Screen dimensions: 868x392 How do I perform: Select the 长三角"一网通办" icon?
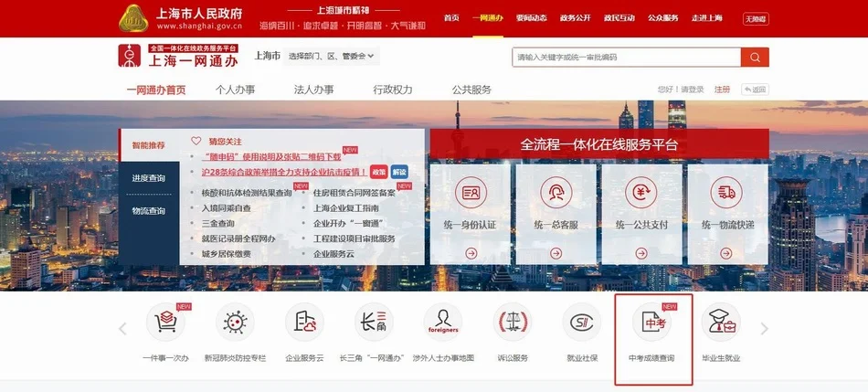pos(374,323)
